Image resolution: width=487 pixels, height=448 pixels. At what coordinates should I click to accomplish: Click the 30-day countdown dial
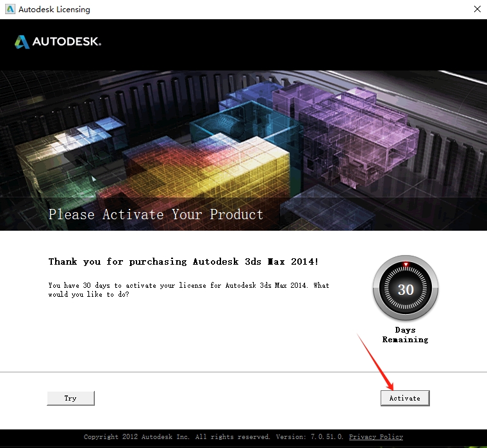pos(406,288)
